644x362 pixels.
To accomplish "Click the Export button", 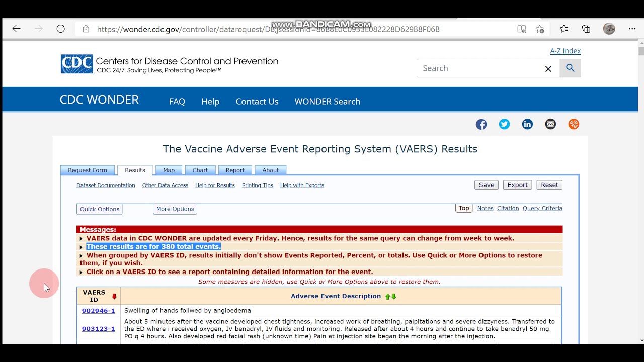I will point(518,185).
